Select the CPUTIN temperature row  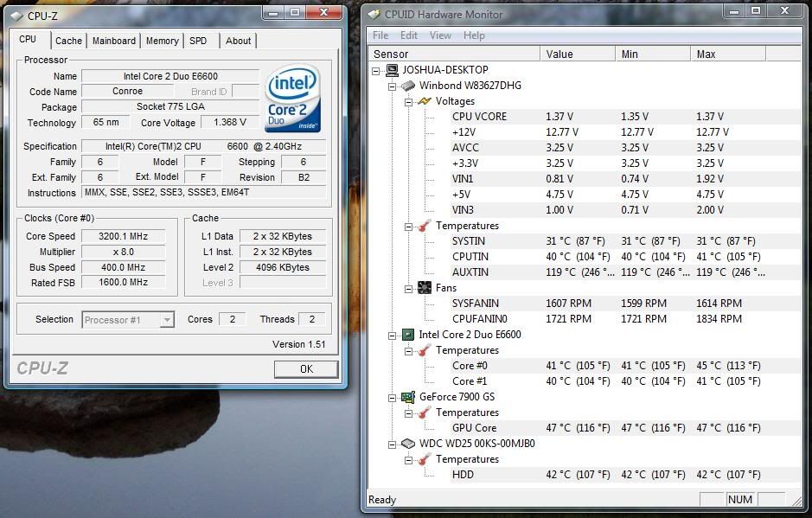pos(625,257)
